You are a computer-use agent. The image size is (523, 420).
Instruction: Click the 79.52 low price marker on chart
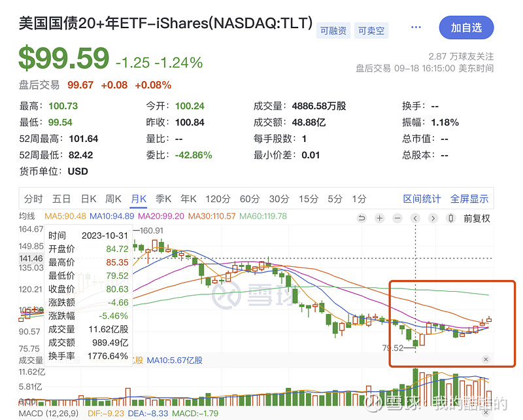click(393, 348)
